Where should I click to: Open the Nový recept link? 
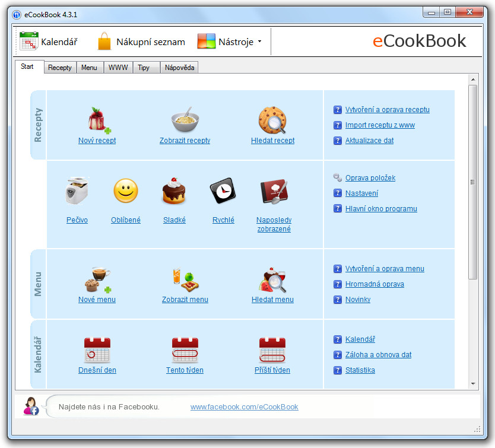(x=97, y=141)
